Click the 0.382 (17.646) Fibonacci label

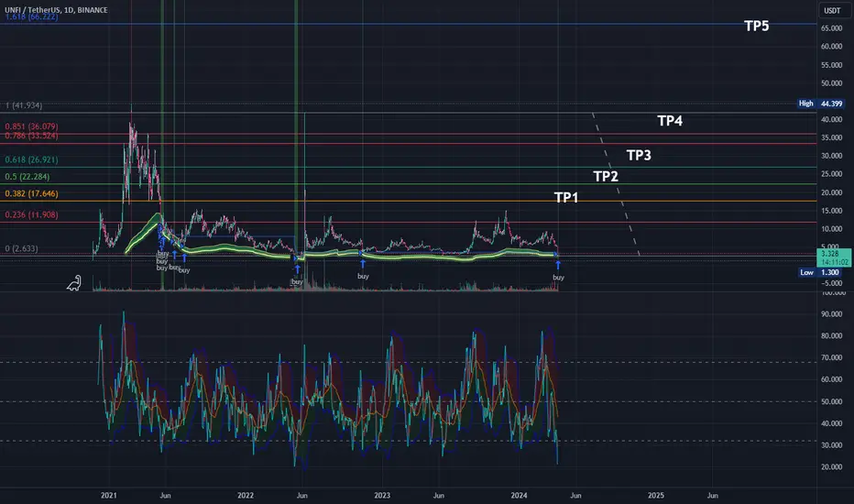click(x=31, y=193)
